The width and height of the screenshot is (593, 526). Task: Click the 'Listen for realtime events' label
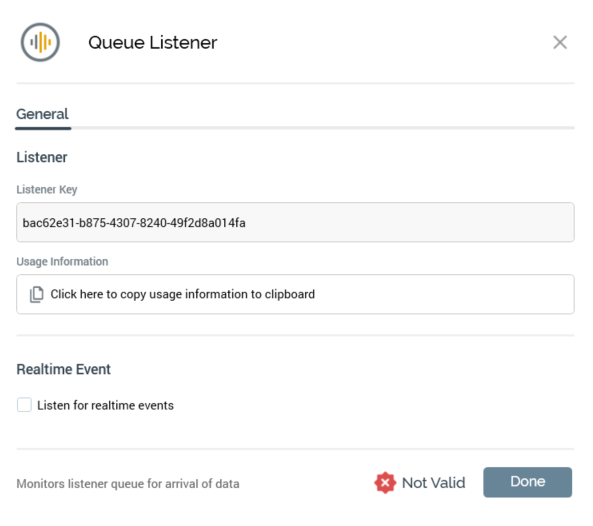pyautogui.click(x=106, y=405)
